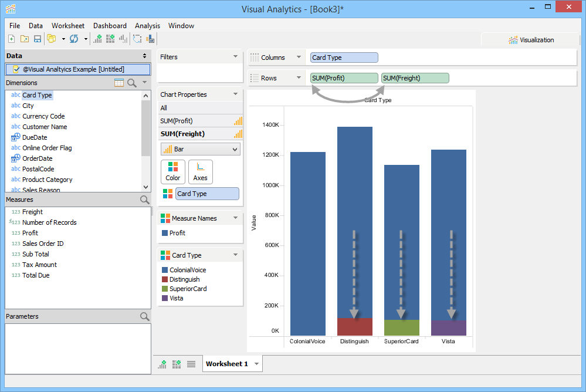586x392 pixels.
Task: Click the Distinguish red legend swatch
Action: (165, 279)
